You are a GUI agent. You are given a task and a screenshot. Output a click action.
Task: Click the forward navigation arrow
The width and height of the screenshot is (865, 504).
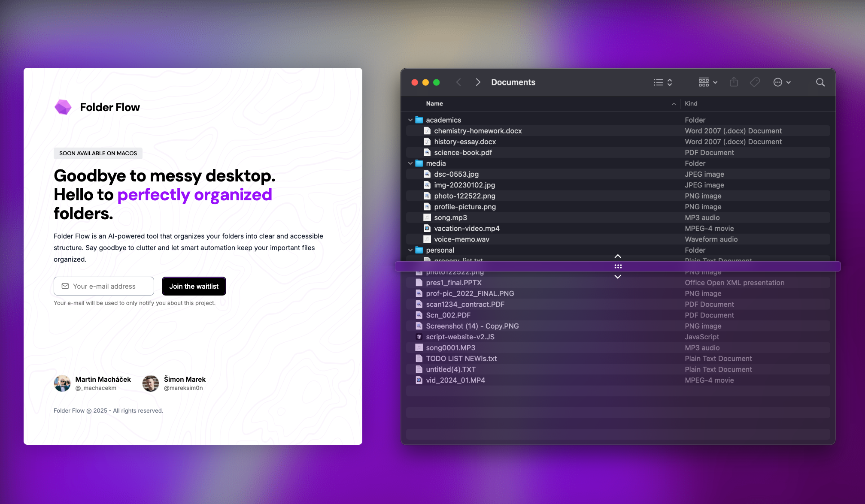(478, 82)
